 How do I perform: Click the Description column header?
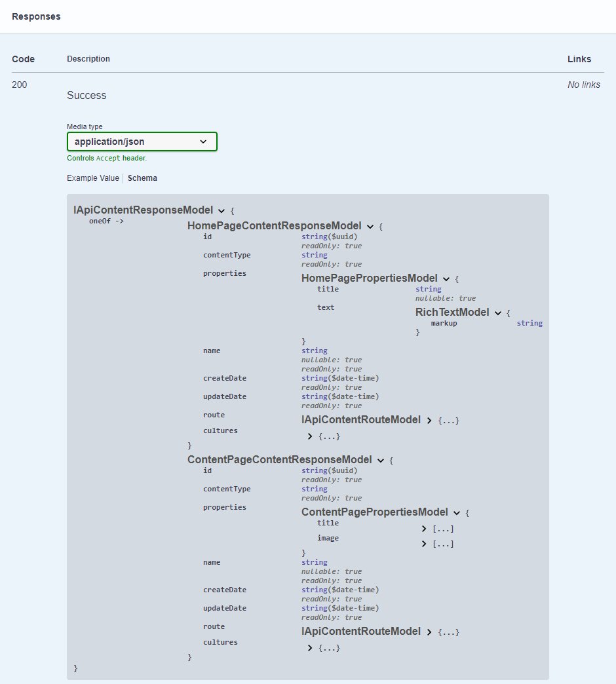(88, 59)
